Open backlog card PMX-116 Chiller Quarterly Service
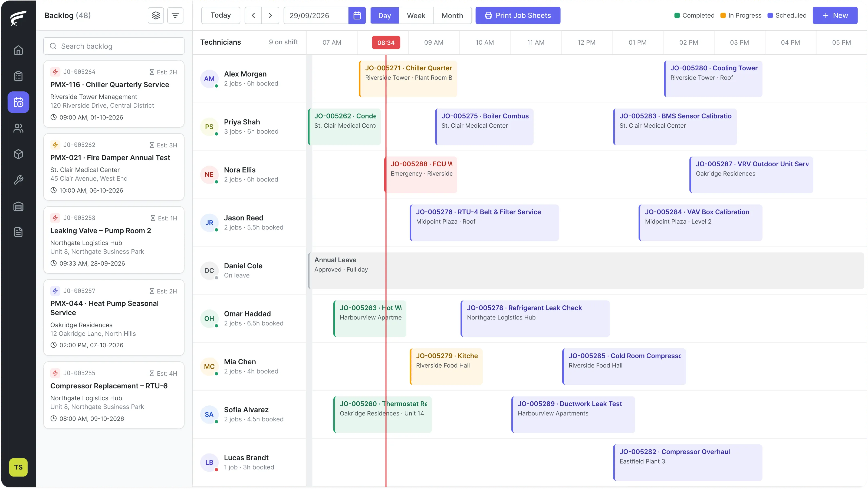Screen dimensions: 868x489 [x=114, y=94]
